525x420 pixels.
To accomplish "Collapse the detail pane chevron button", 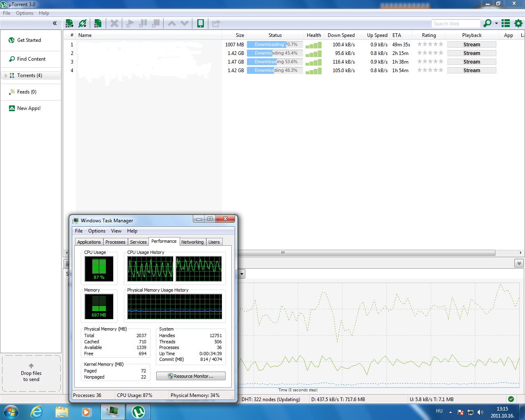I will [519, 263].
